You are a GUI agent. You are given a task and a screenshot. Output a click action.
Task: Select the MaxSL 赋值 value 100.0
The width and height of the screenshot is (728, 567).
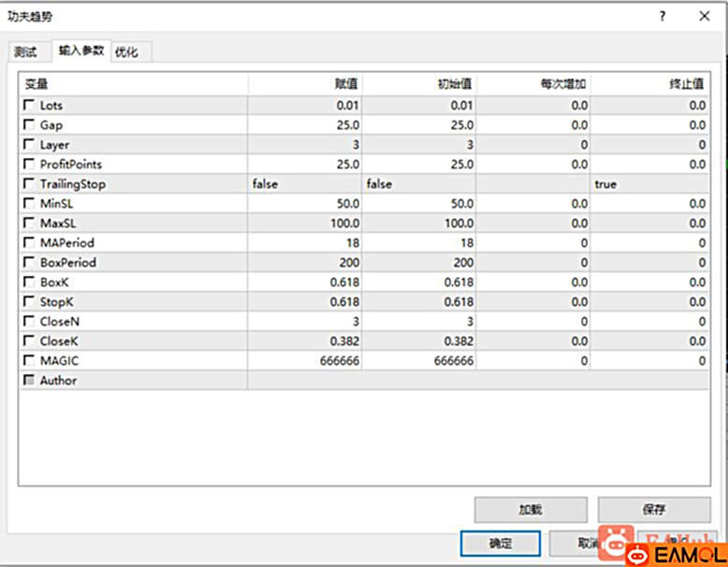coord(304,224)
